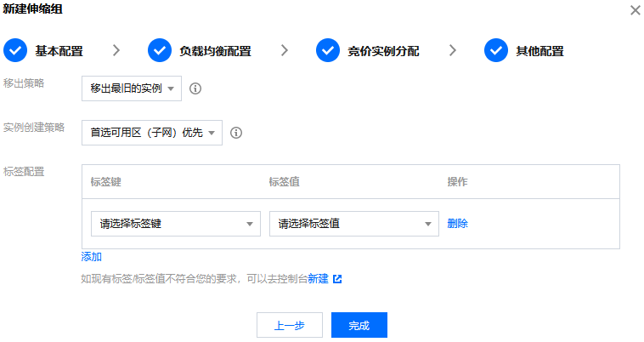
Task: Click the 完成 button
Action: [359, 325]
